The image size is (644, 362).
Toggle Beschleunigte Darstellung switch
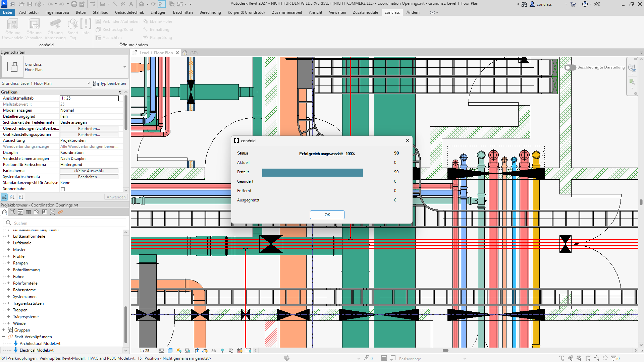pos(570,67)
